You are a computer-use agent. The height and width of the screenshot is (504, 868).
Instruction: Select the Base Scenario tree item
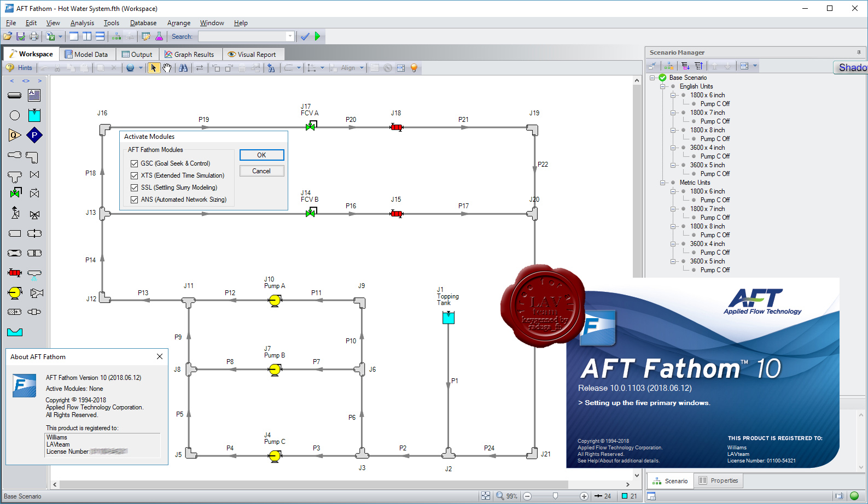pos(688,78)
